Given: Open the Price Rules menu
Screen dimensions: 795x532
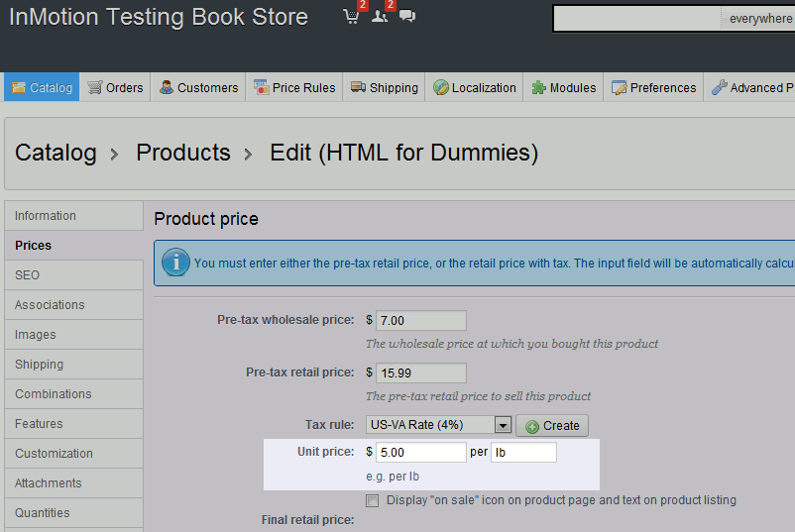Looking at the screenshot, I should (x=294, y=87).
